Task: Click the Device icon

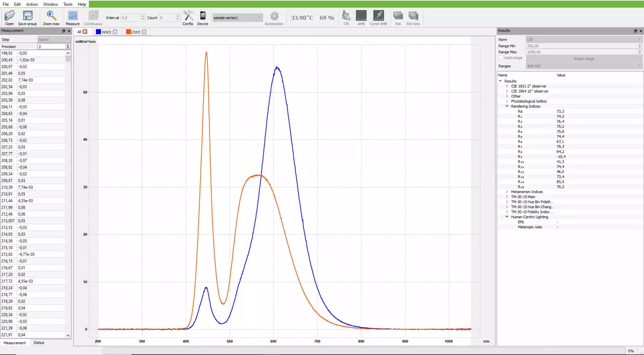Action: [x=203, y=16]
